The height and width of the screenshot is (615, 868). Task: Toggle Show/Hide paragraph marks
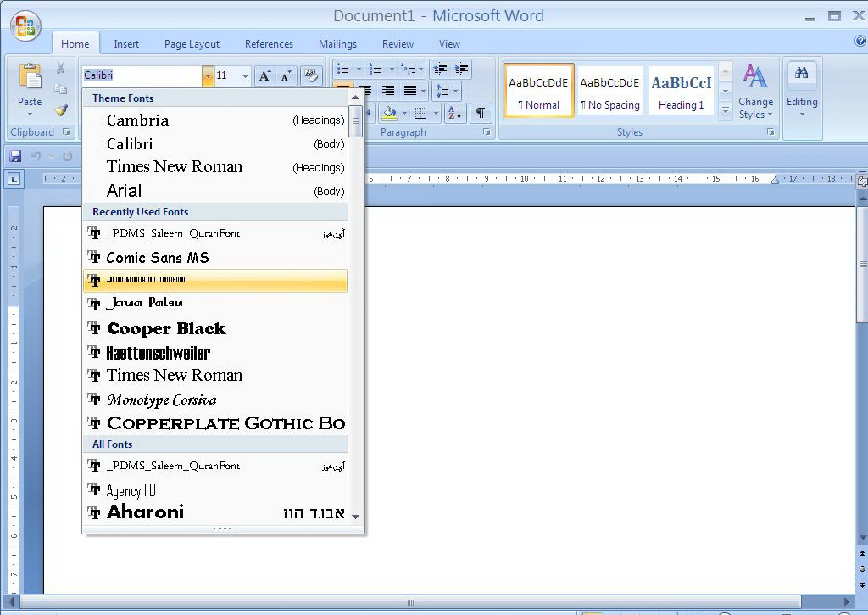coord(481,113)
